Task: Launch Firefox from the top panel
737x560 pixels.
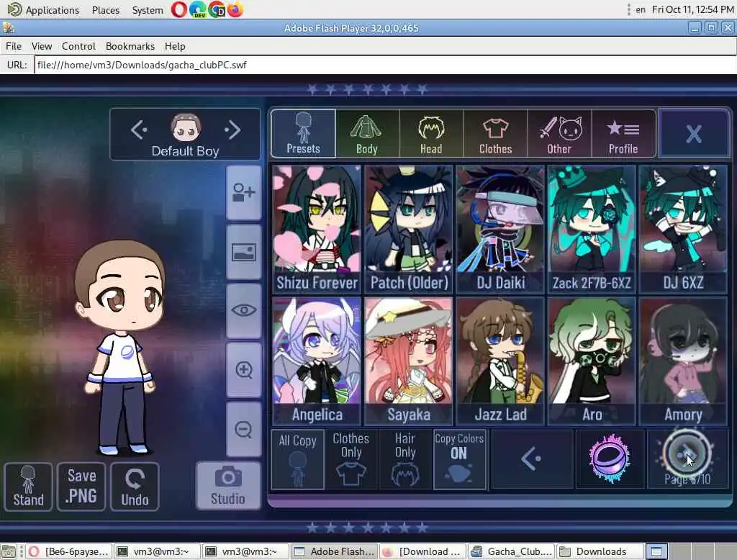Action: click(235, 9)
